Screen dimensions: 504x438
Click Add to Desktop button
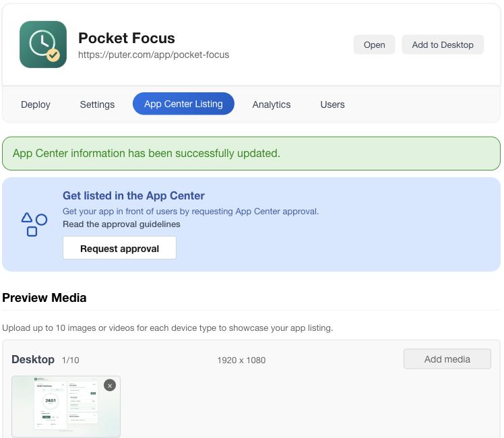pos(443,44)
